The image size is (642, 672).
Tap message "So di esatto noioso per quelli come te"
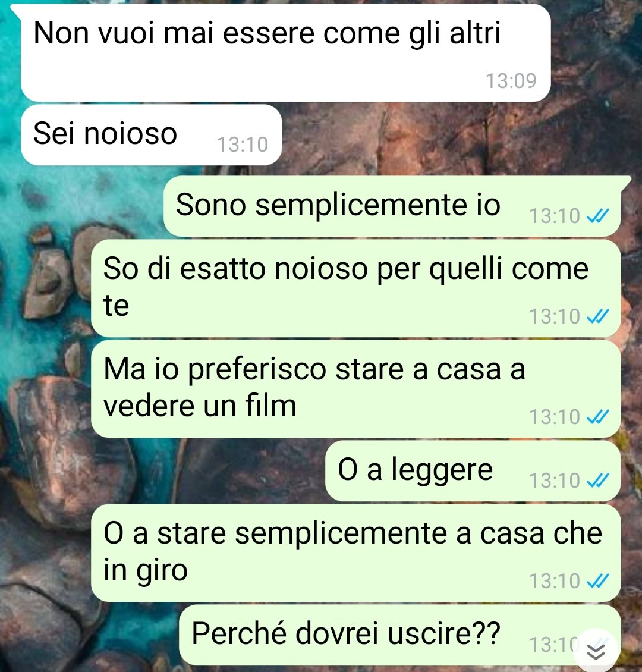point(356,288)
